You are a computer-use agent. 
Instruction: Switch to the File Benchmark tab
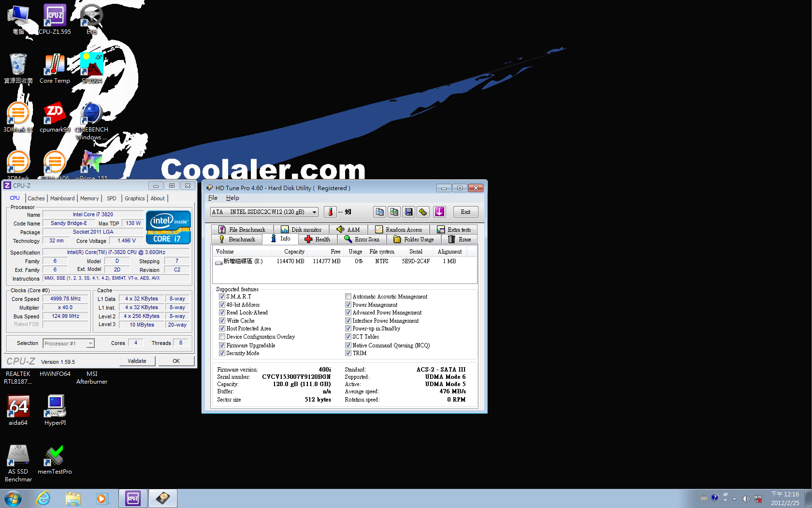coord(242,230)
